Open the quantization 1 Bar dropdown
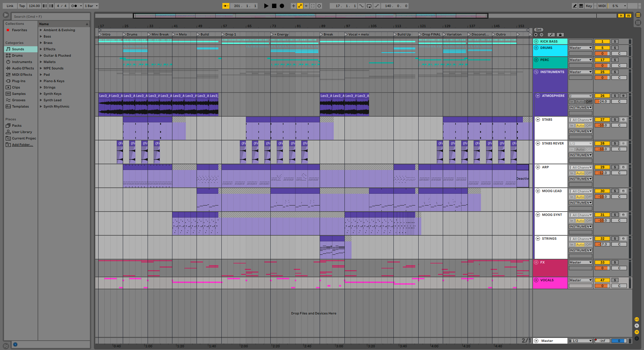644x350 pixels. [91, 6]
